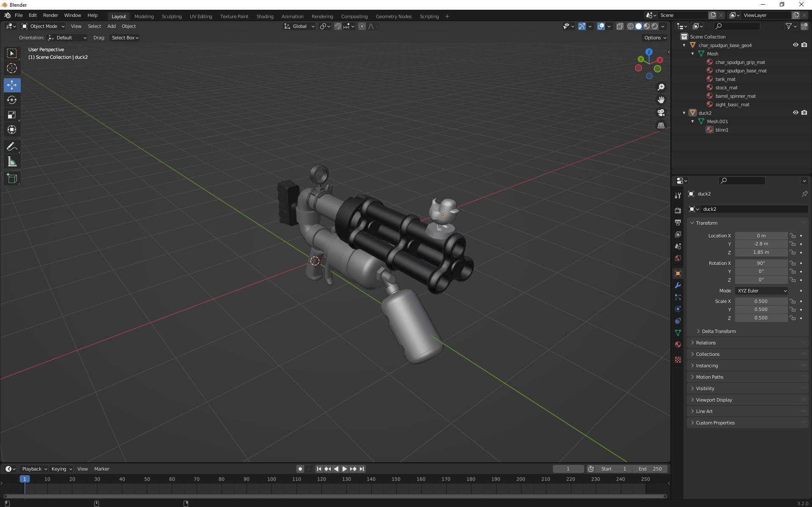
Task: Toggle proportional editing button
Action: click(x=362, y=26)
